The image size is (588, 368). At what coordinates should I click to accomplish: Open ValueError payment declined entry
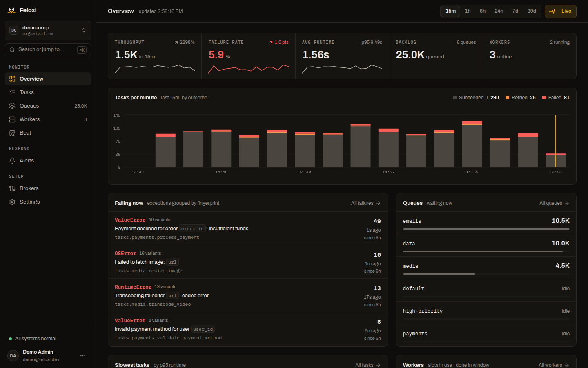click(248, 229)
